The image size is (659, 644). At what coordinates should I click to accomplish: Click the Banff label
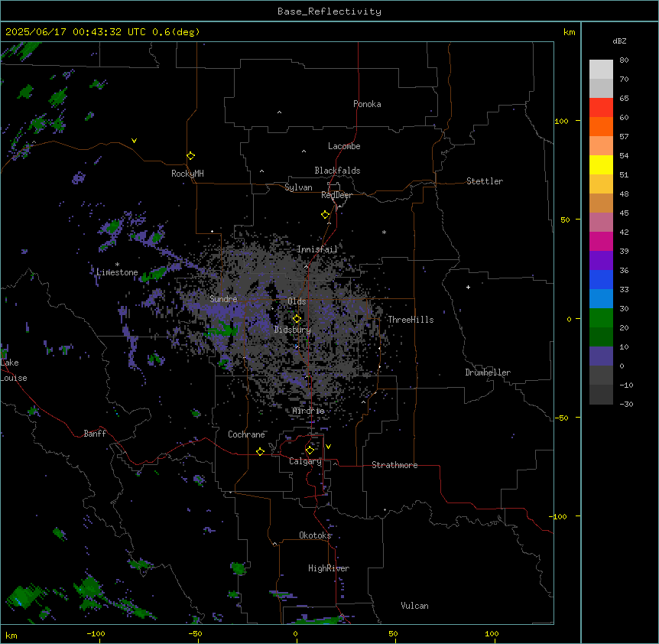(x=95, y=434)
